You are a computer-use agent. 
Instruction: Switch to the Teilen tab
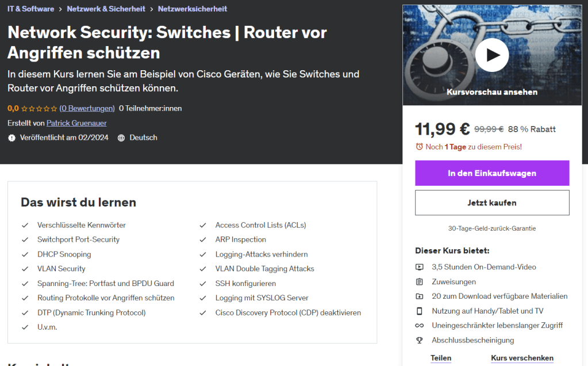pos(441,358)
